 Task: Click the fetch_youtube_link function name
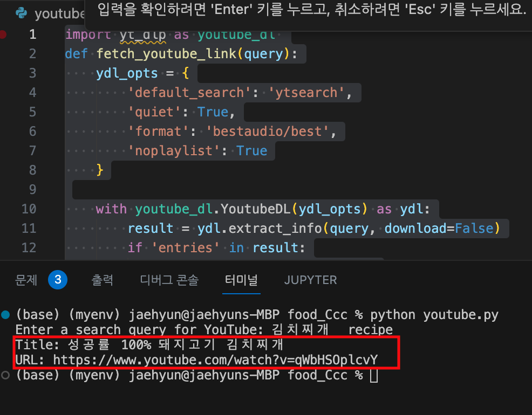coord(166,54)
